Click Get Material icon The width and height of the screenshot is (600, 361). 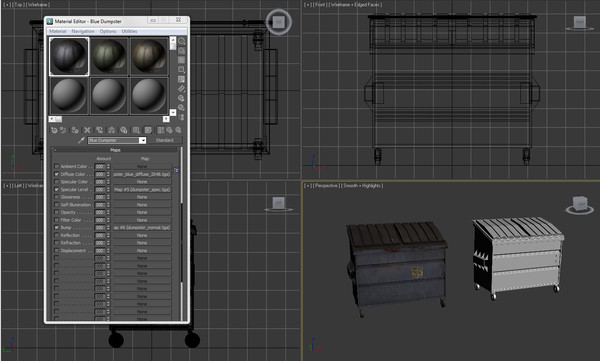click(54, 130)
